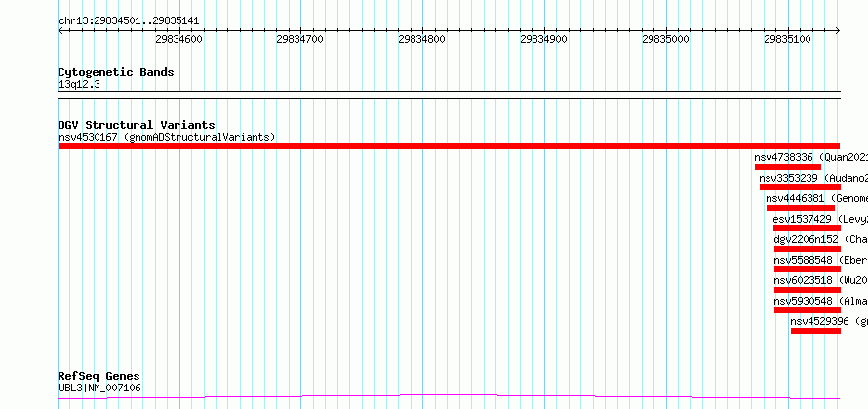Select the long red nsv4530167 variant bar
Viewport: 868px width, 409px height.
[449, 146]
